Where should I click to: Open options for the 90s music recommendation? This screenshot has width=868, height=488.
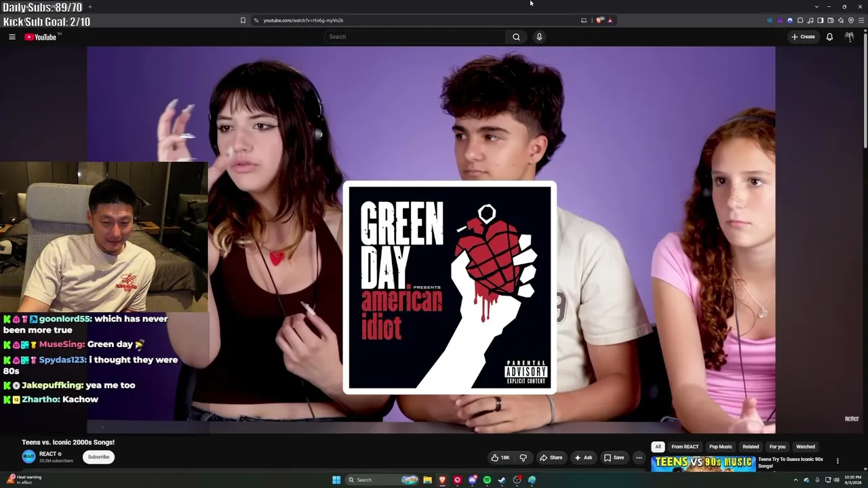click(837, 461)
